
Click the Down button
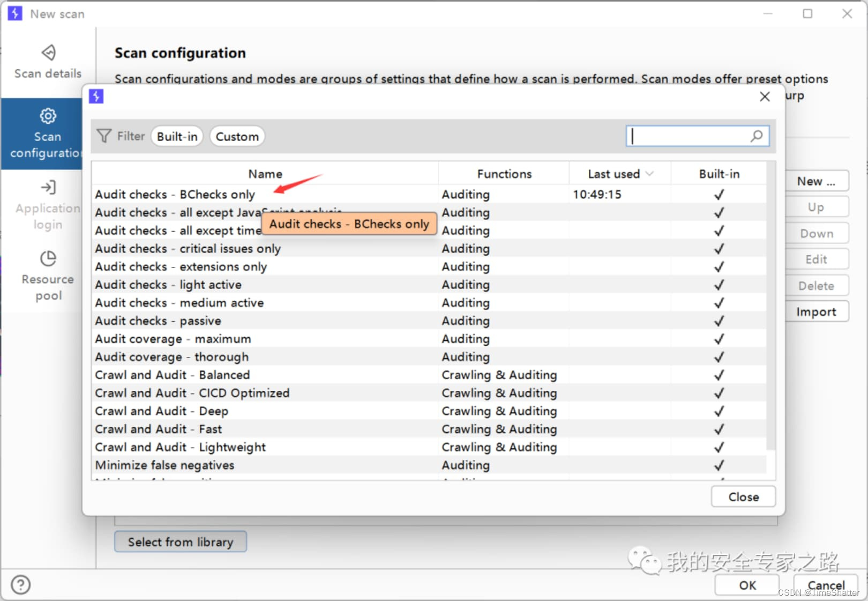click(816, 233)
